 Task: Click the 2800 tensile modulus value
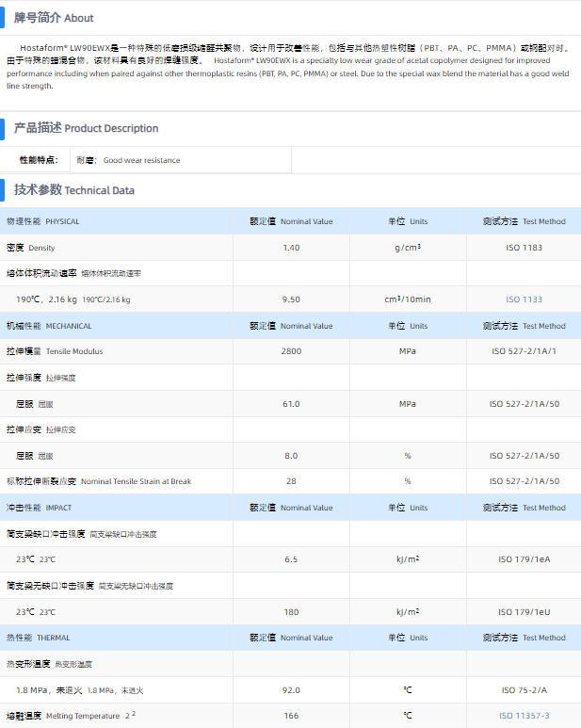pos(291,351)
